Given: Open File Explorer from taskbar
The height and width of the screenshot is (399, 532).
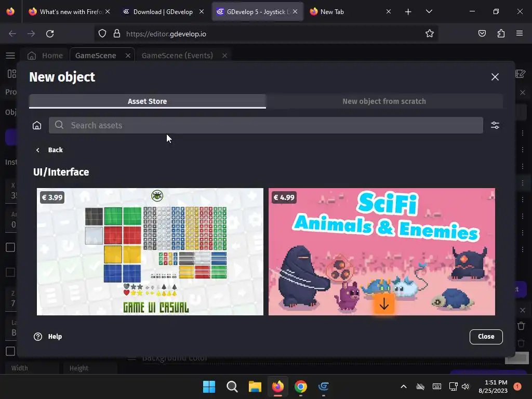Looking at the screenshot, I should pos(255,387).
